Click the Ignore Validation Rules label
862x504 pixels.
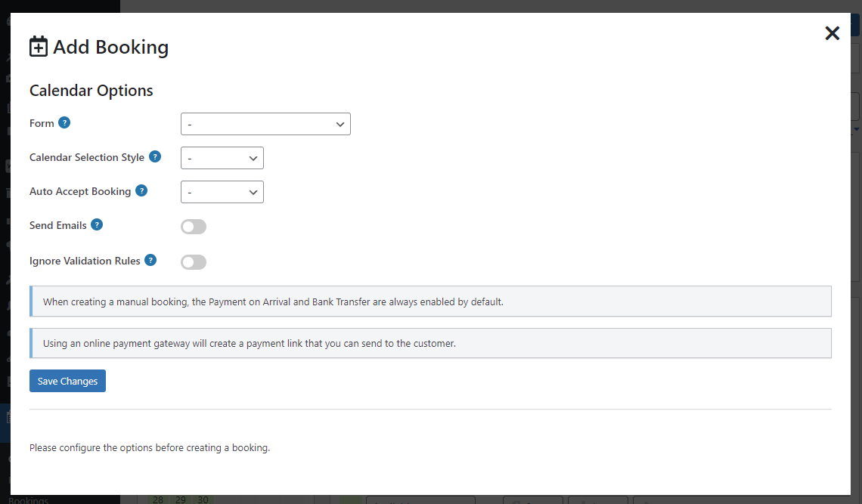[85, 261]
